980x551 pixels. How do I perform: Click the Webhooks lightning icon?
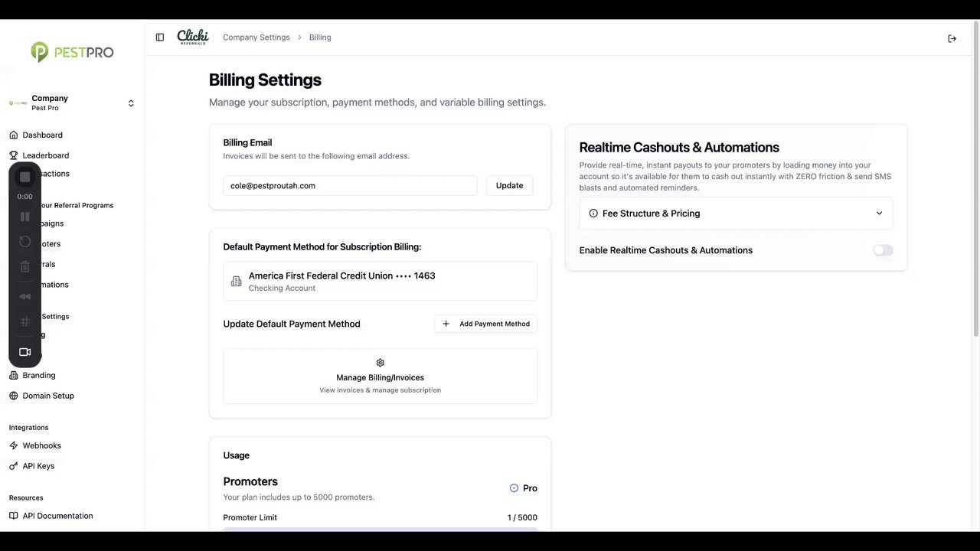click(14, 445)
